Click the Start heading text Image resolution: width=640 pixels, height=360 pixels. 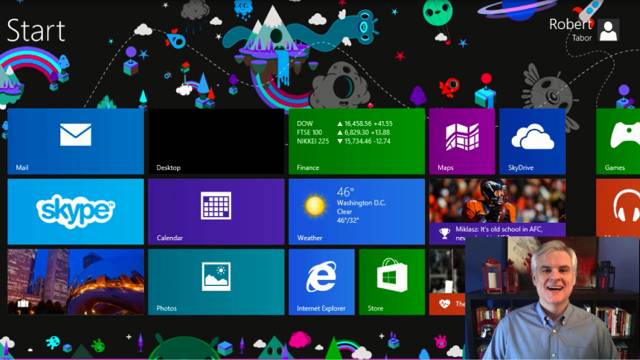[36, 31]
